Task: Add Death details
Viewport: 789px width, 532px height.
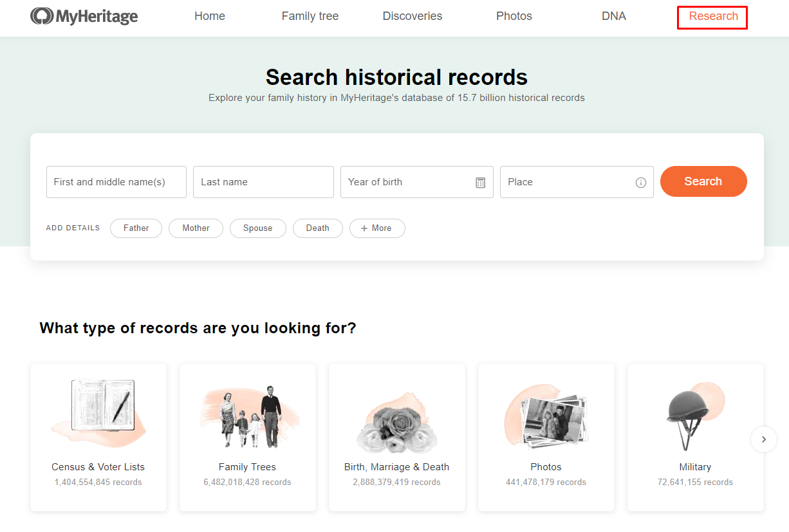Action: pos(318,228)
